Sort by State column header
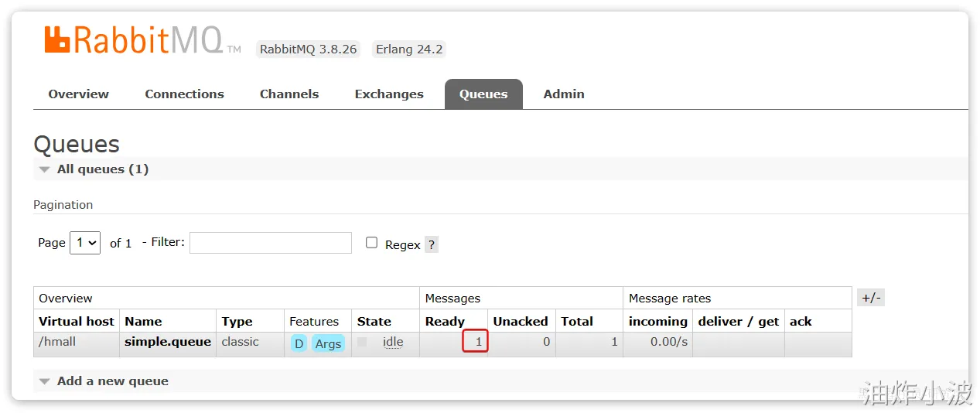The height and width of the screenshot is (413, 980). click(x=374, y=321)
